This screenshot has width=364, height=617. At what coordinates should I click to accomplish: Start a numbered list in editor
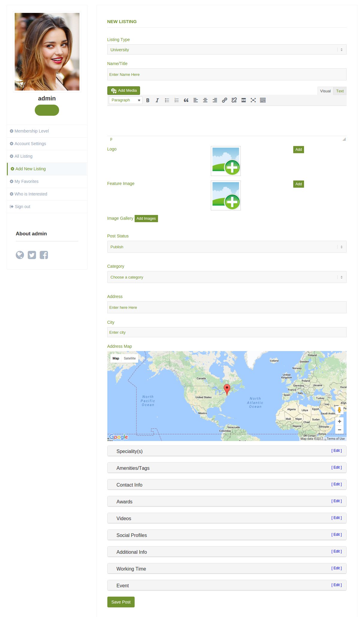click(x=176, y=100)
